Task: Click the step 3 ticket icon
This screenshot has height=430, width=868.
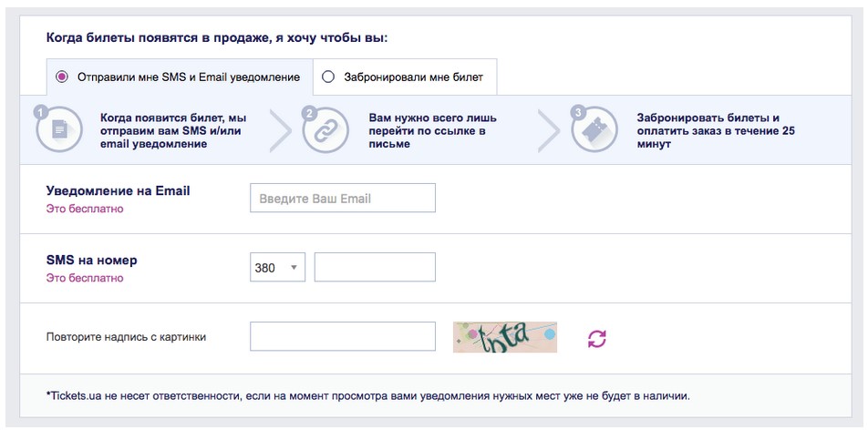Action: (x=594, y=130)
